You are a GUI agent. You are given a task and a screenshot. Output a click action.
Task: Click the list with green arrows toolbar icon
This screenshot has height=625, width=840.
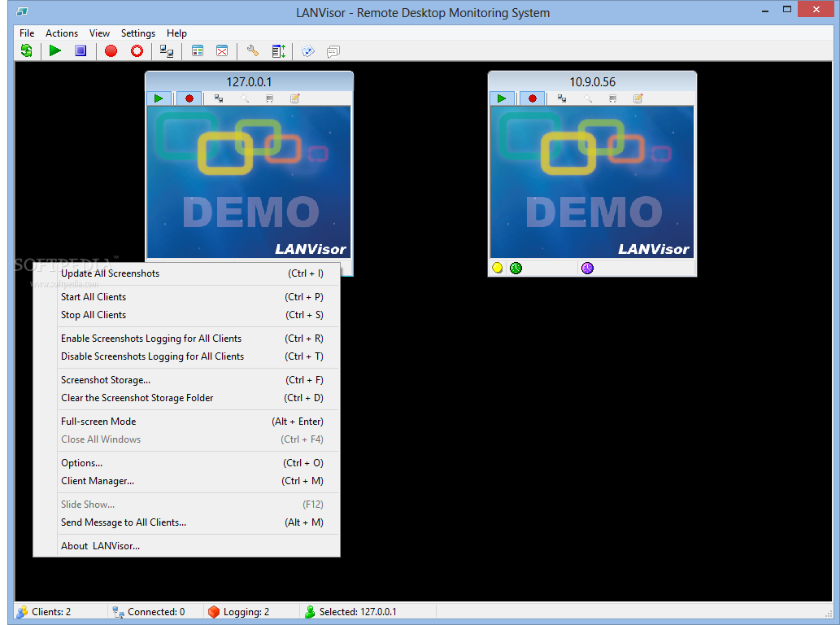[x=279, y=51]
